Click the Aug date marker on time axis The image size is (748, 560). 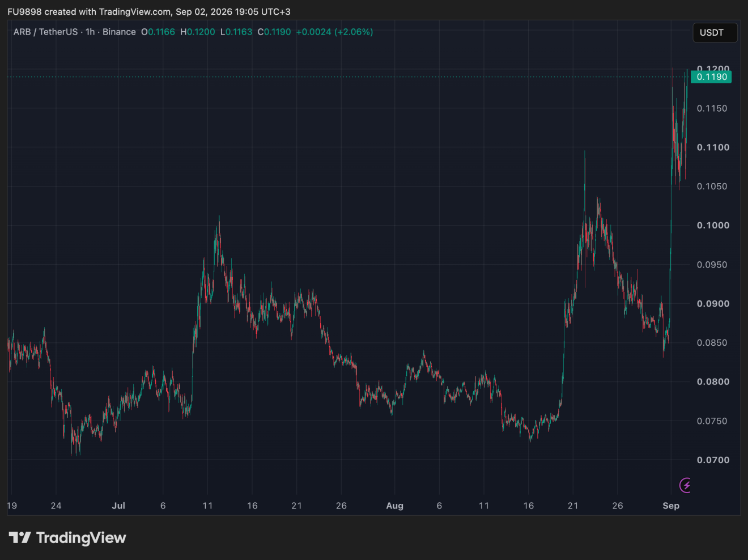tap(395, 506)
